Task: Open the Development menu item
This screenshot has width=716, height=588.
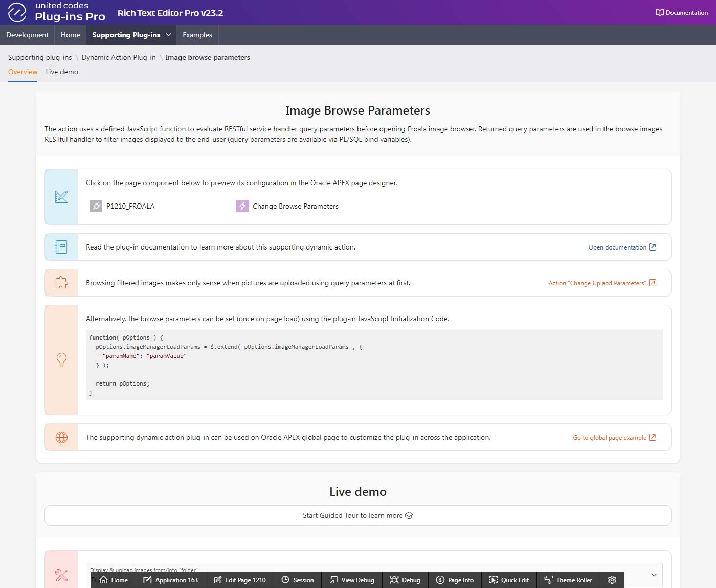Action: pyautogui.click(x=27, y=35)
